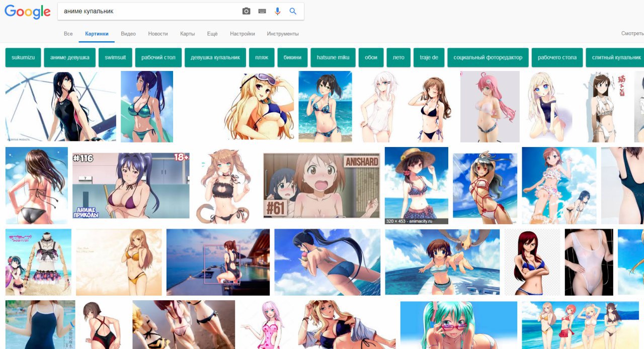The width and height of the screenshot is (644, 349).
Task: Select the обои filter chip
Action: (x=371, y=57)
